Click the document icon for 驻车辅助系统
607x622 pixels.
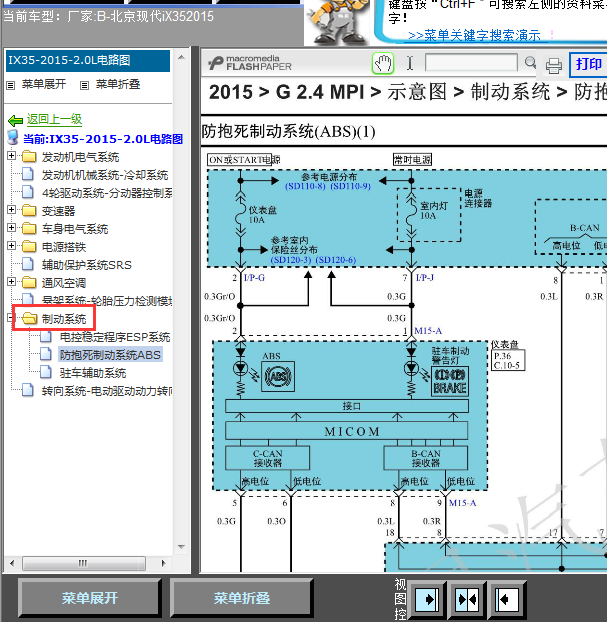click(46, 372)
